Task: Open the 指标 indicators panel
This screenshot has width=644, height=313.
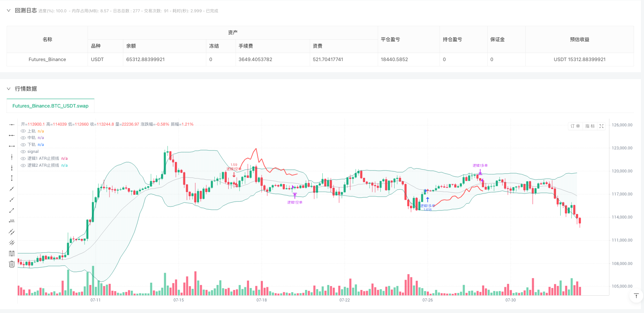Action: click(589, 126)
